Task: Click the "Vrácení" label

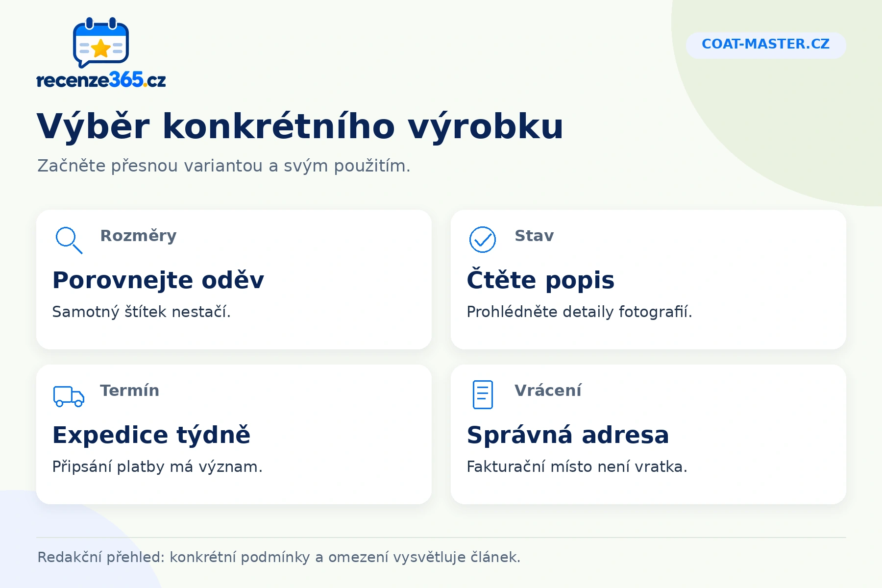Action: pyautogui.click(x=548, y=391)
